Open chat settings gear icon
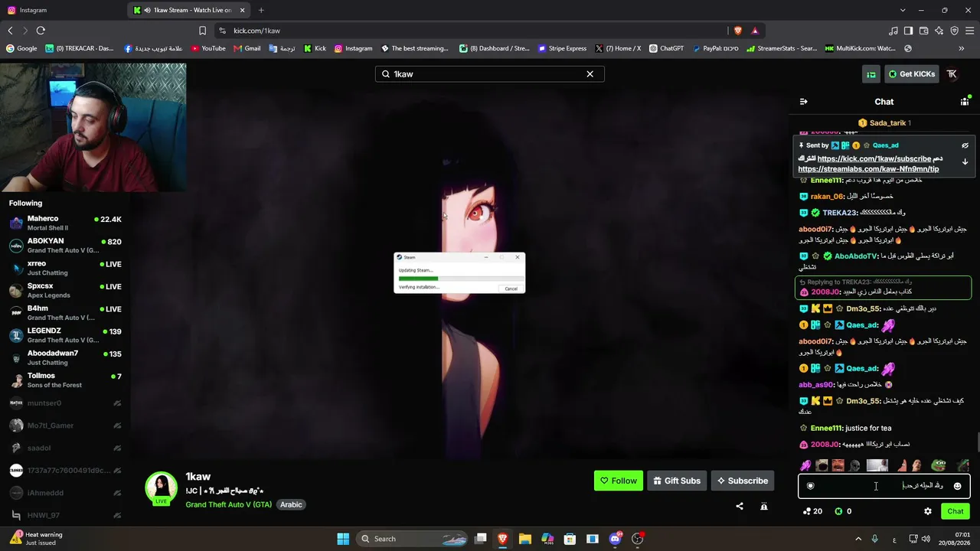Viewport: 980px width, 551px height. [928, 511]
